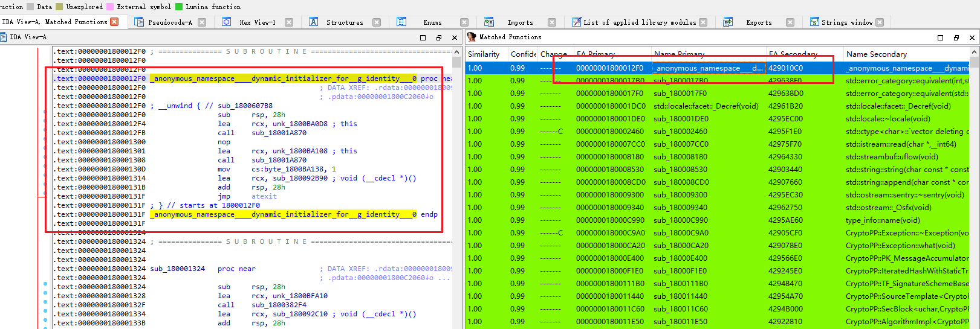The height and width of the screenshot is (329, 980).
Task: Click the Pseudocode-A tab icon
Action: tap(138, 22)
